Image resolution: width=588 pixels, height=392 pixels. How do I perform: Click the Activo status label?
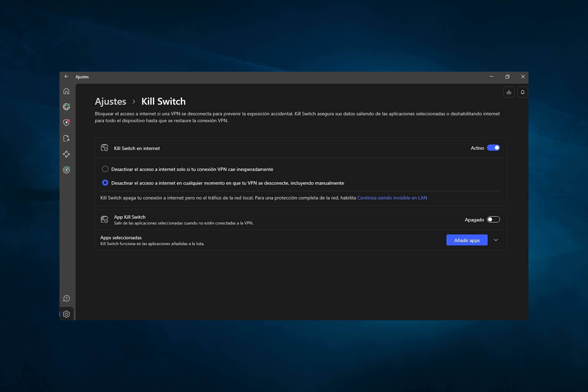pyautogui.click(x=477, y=148)
